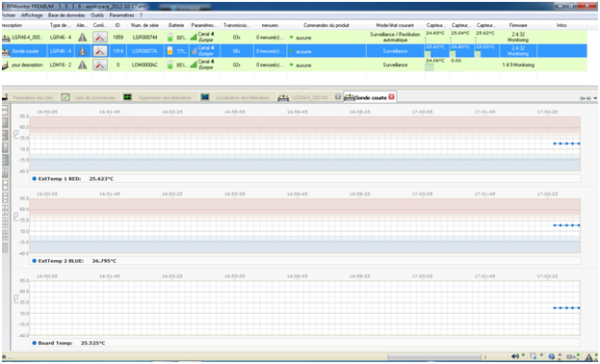600x364 pixels.
Task: Click 'Surveillance / Restitution automatique' mode cell
Action: click(395, 37)
